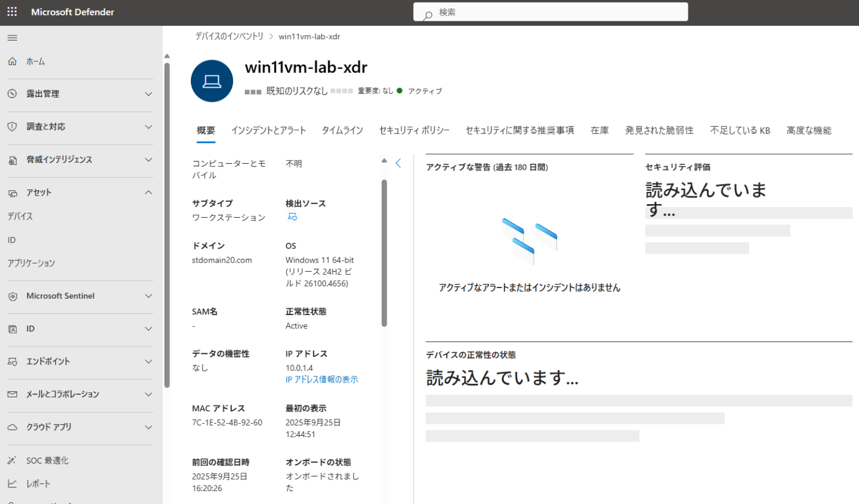Expand ID section chevron
The height and width of the screenshot is (504, 859).
148,329
